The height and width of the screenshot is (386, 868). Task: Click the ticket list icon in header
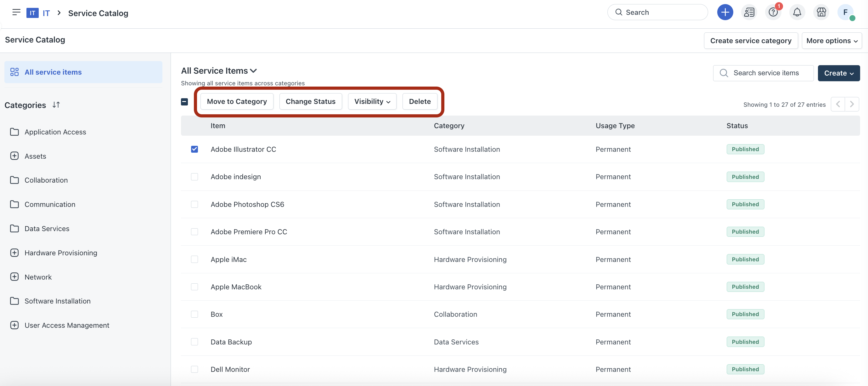(x=749, y=13)
